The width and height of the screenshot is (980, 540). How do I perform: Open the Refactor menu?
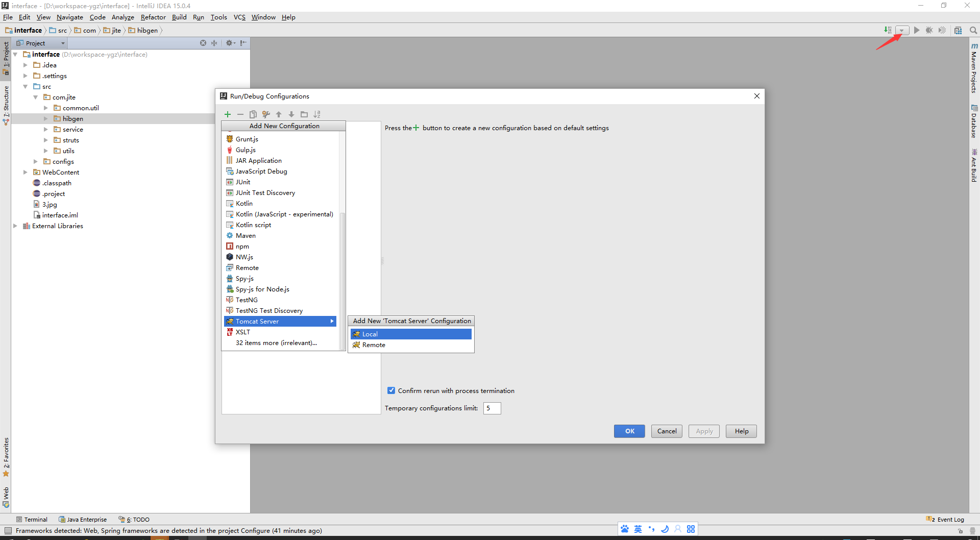153,17
